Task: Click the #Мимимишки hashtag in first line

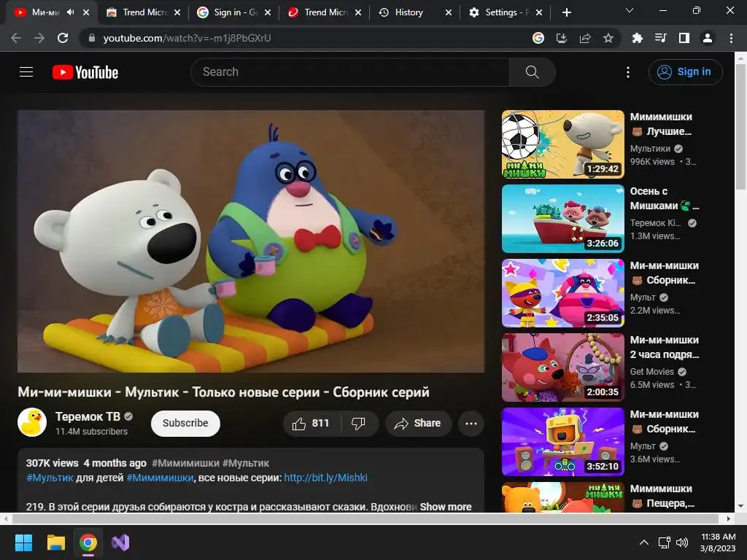Action: click(x=185, y=463)
